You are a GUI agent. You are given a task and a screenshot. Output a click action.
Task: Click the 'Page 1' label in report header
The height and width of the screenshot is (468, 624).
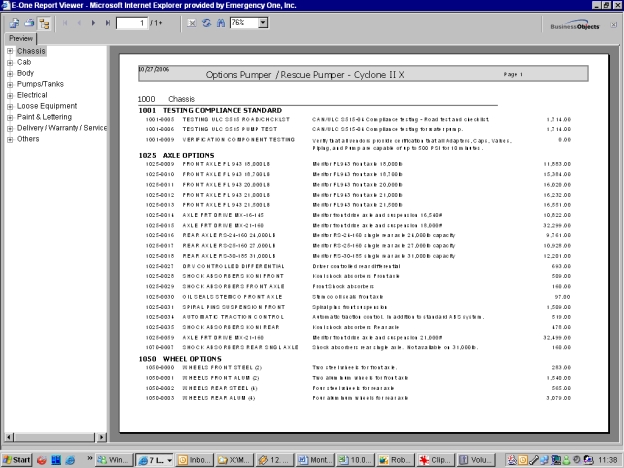click(x=513, y=74)
